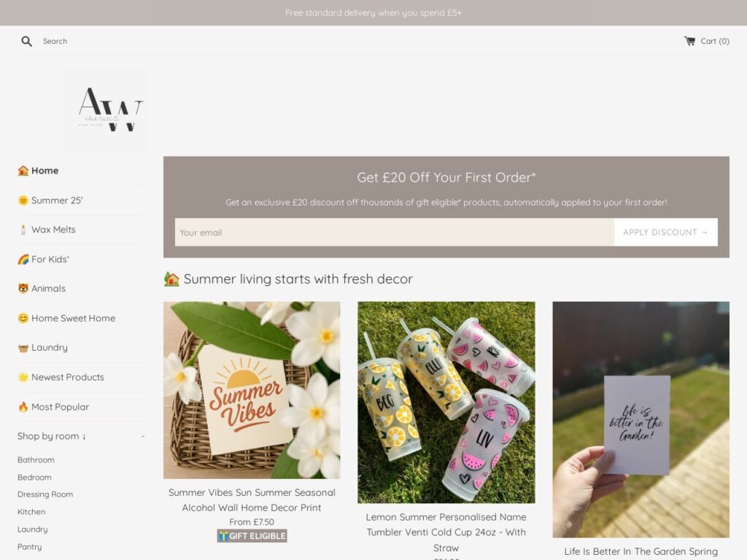Open the shopping cart icon
Viewport: 747px width, 560px height.
(x=689, y=41)
